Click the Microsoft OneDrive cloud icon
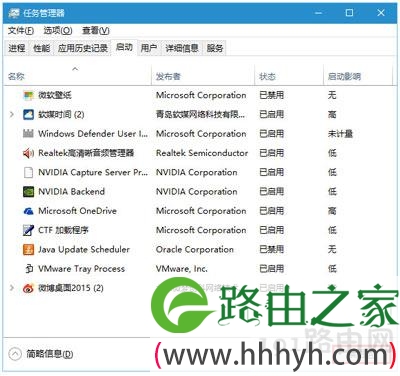The image size is (400, 376). click(29, 211)
